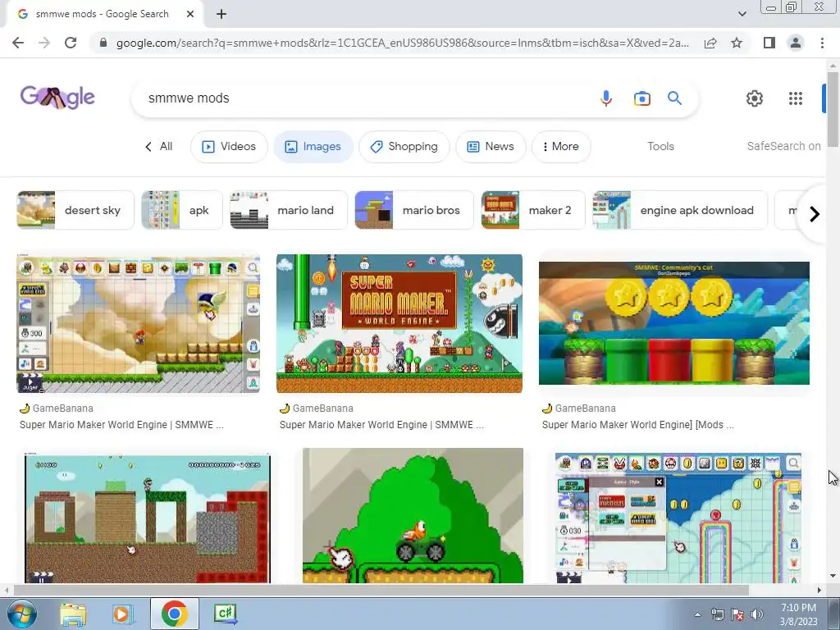
Task: Click the vertical page scrollbar thumb
Action: [833, 109]
